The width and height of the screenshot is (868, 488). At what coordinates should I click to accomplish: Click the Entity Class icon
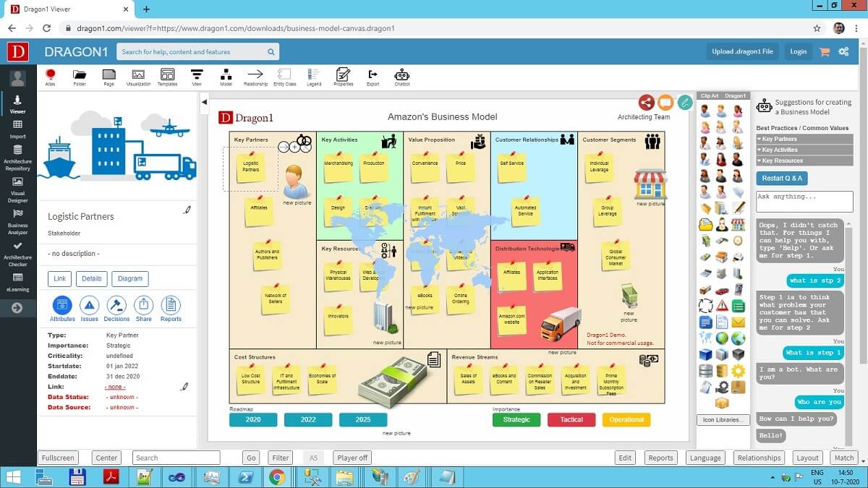click(x=285, y=77)
